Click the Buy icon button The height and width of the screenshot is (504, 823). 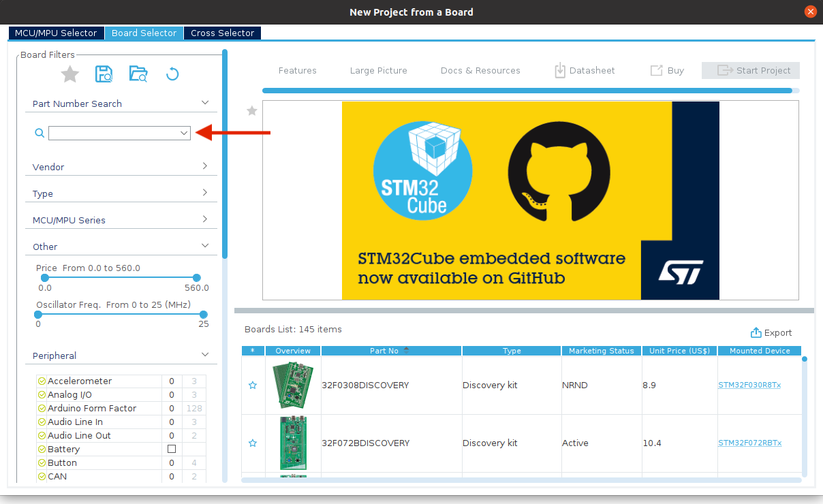point(666,70)
